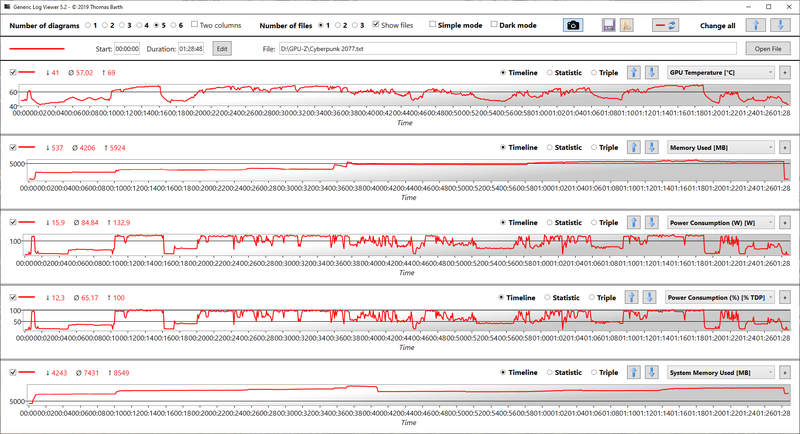Enable Dark mode checkbox
The height and width of the screenshot is (434, 800).
(x=494, y=24)
